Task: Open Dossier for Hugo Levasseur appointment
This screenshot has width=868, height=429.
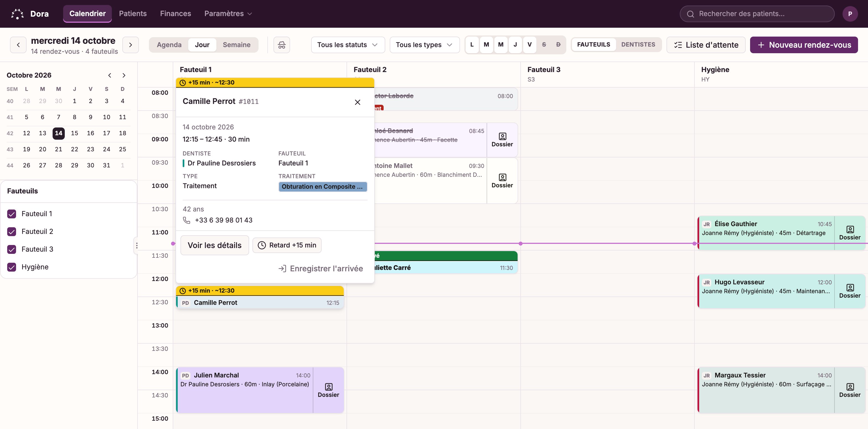Action: 850,291
